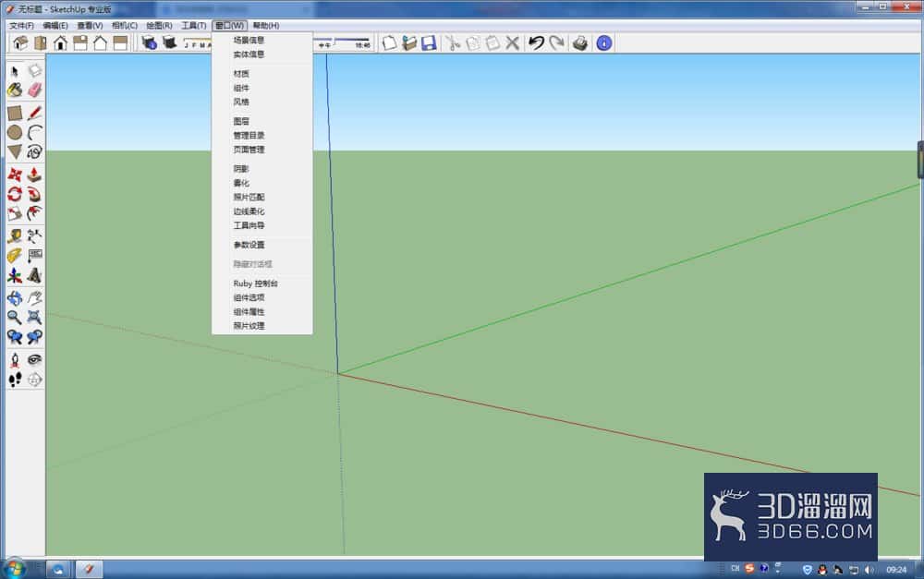Open the 文件(F) menu
This screenshot has width=924, height=579.
coord(21,25)
